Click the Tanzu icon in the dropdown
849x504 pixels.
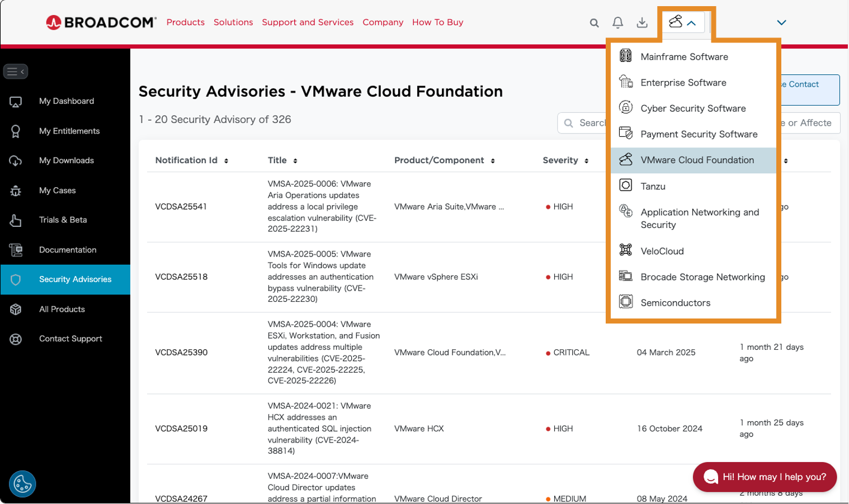pyautogui.click(x=625, y=186)
